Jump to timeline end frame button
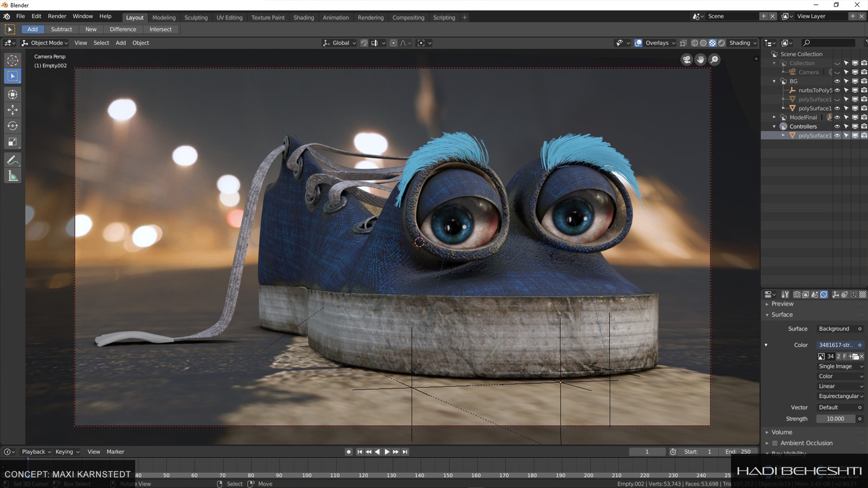Screen dimensions: 868x488 click(405, 452)
